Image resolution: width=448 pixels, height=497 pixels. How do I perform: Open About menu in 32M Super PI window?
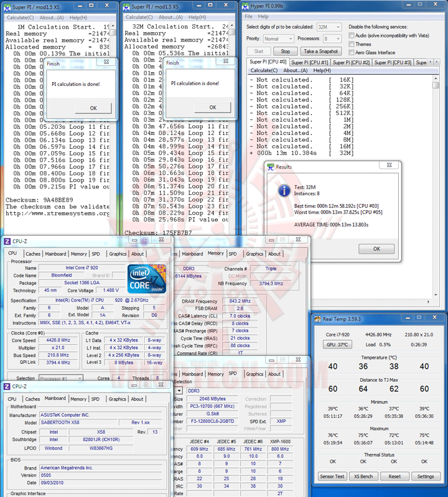point(170,17)
